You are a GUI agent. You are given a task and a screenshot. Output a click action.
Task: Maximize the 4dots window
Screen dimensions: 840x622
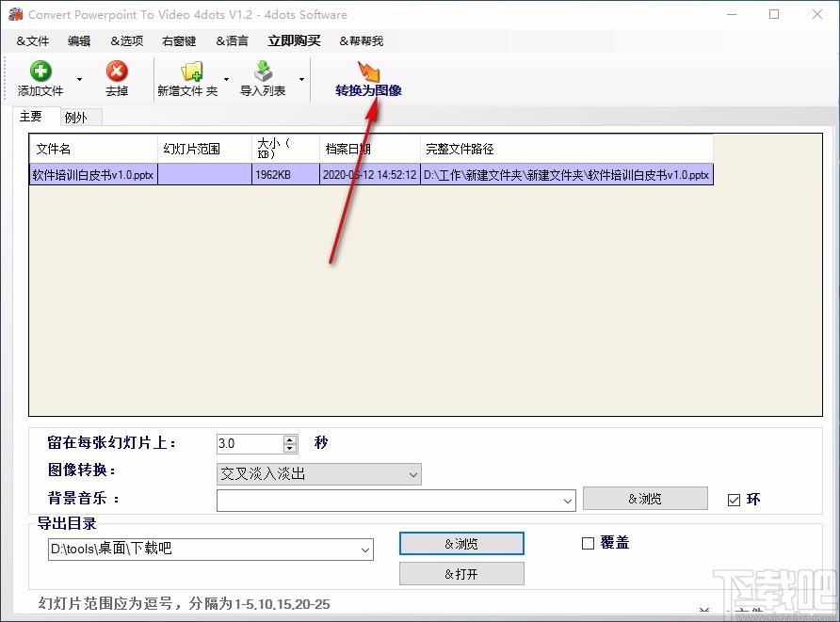773,14
